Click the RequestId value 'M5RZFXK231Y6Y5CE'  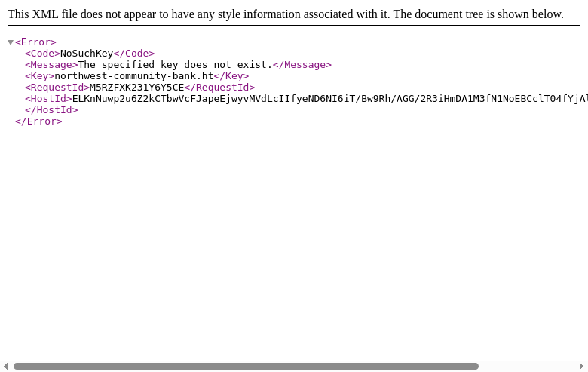pos(137,87)
